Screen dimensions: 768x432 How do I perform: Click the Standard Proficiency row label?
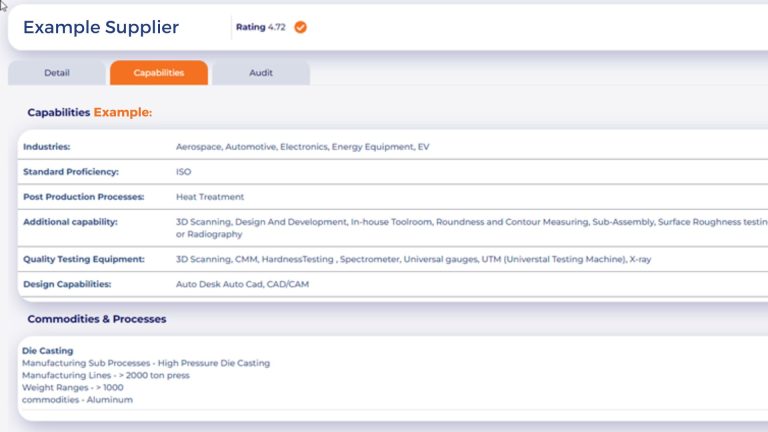71,172
